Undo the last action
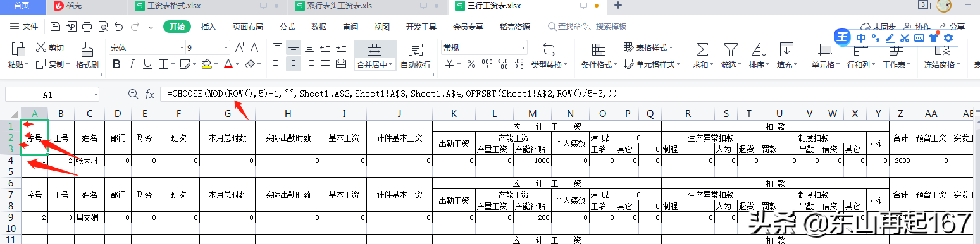Screen dimensions: 980x244 point(119,27)
